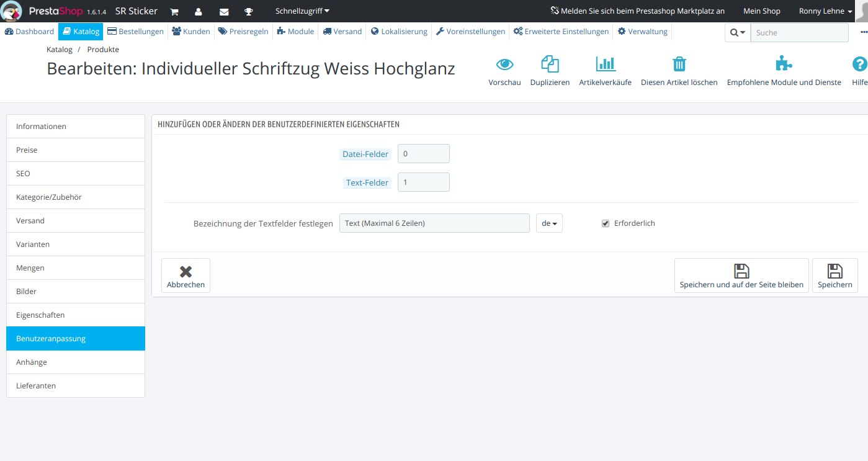Switch to the SEO tab
This screenshot has height=461, width=868.
(x=76, y=174)
